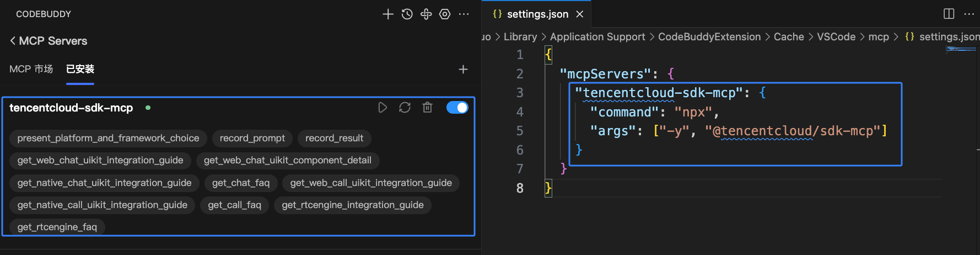Refresh the tencentcloud-sdk-mcp server
Viewport: 980px width, 255px height.
(x=405, y=108)
